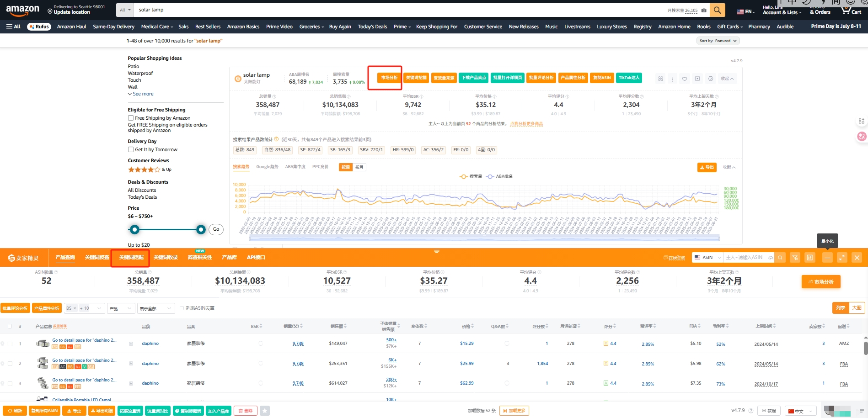Collapse the trend chart section via 收起

coord(729,167)
